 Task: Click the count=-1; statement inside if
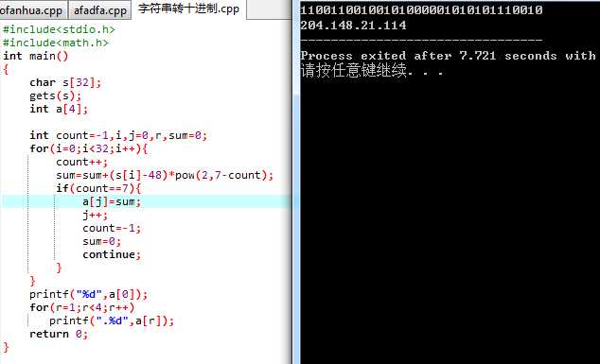(x=112, y=228)
